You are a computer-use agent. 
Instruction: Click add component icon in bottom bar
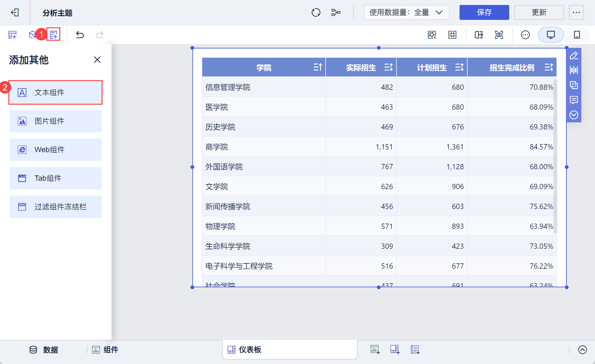click(375, 349)
